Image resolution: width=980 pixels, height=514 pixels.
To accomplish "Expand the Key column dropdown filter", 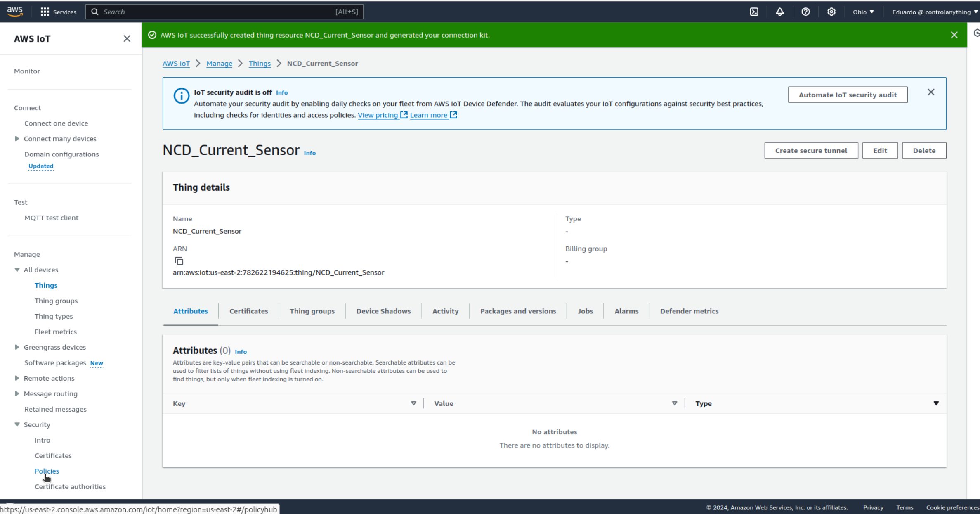I will (x=413, y=403).
